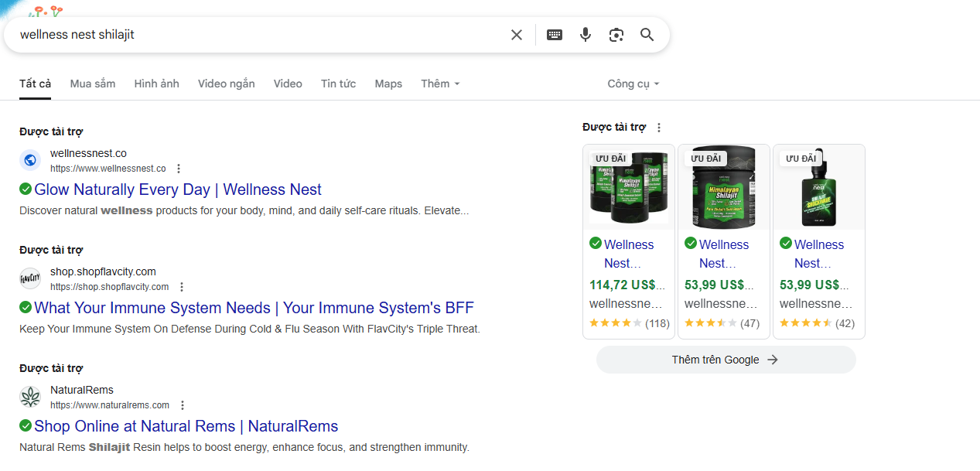
Task: Submit search with the magnifier icon
Action: coord(647,35)
